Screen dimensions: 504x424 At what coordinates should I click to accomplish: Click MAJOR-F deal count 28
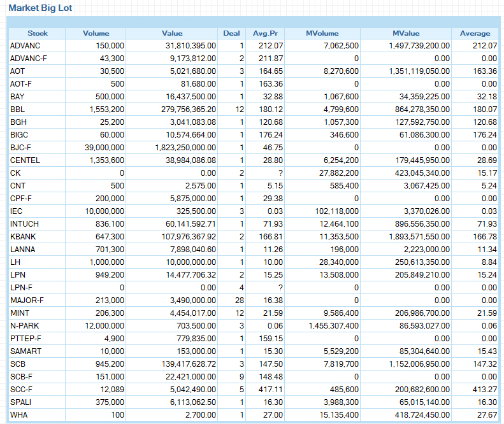(x=240, y=300)
